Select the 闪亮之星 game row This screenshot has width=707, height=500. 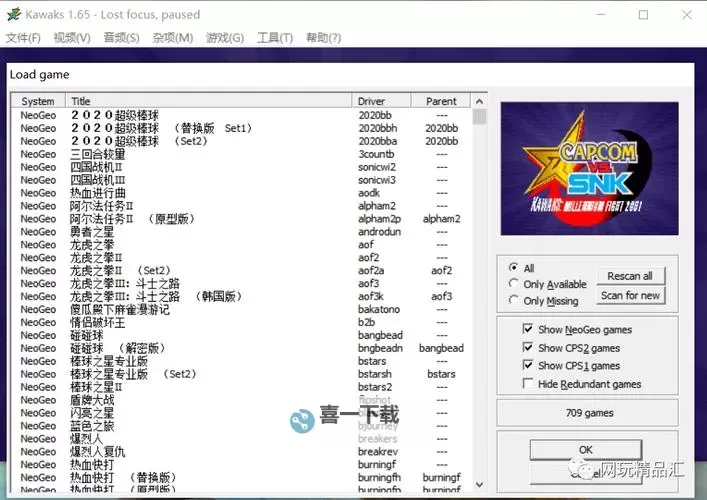pos(242,413)
